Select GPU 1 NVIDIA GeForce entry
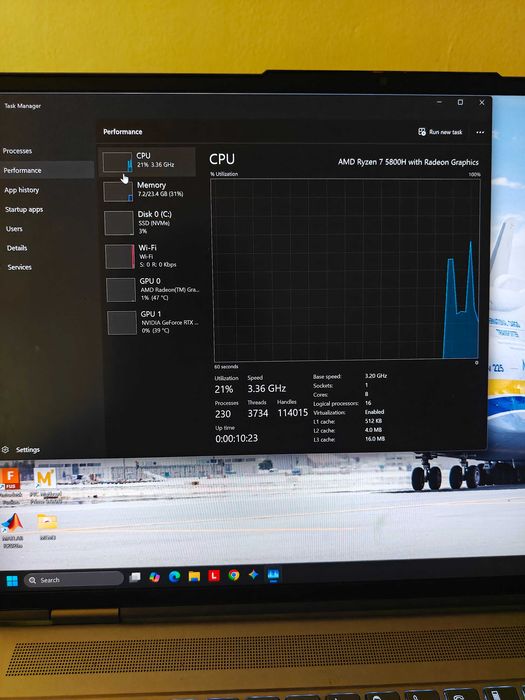The image size is (525, 700). (x=153, y=322)
